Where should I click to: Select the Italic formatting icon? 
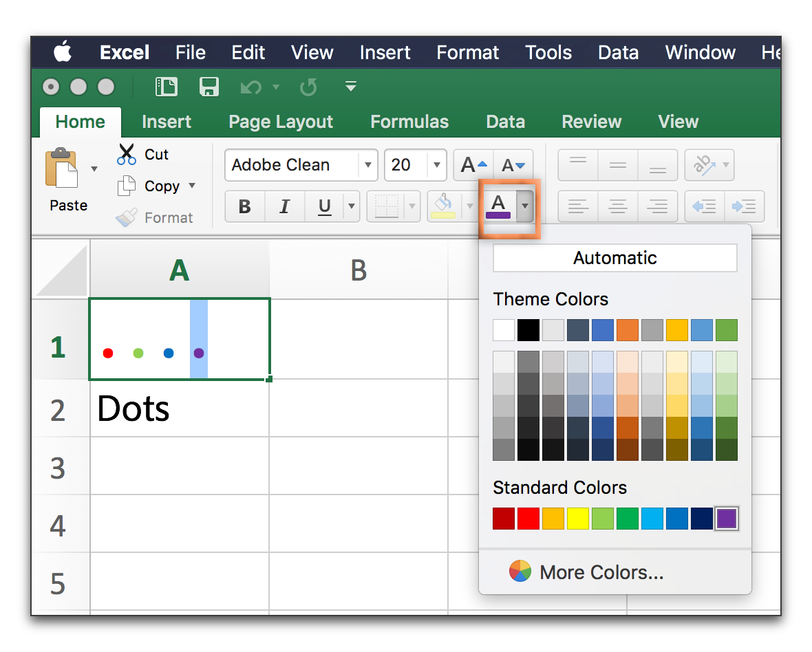(284, 206)
